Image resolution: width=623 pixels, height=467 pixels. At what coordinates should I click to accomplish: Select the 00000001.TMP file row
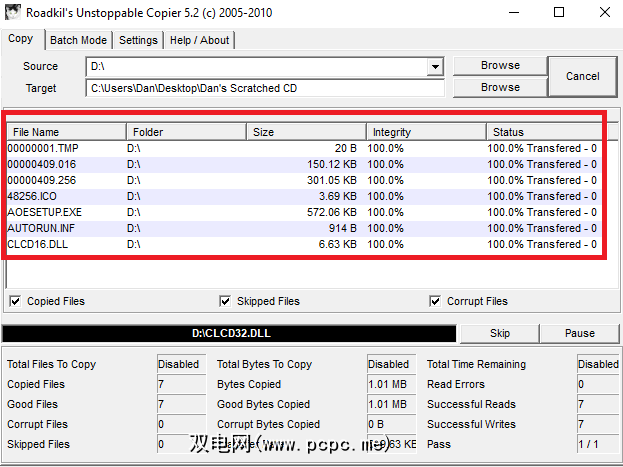[x=304, y=148]
